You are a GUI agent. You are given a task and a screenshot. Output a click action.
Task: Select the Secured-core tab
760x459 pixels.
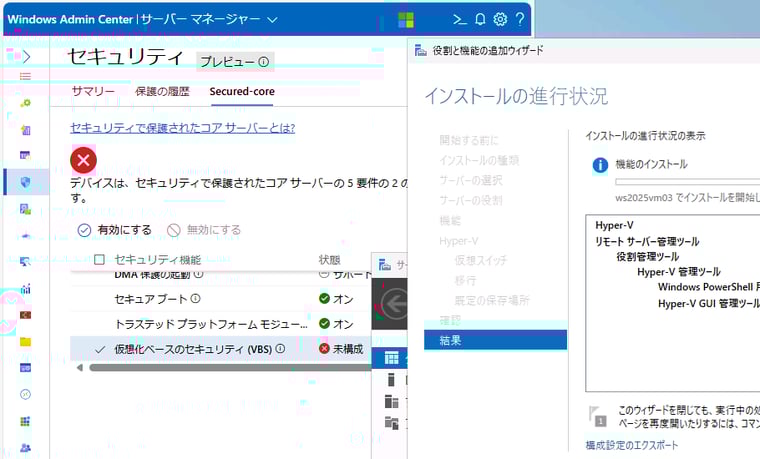[x=242, y=91]
